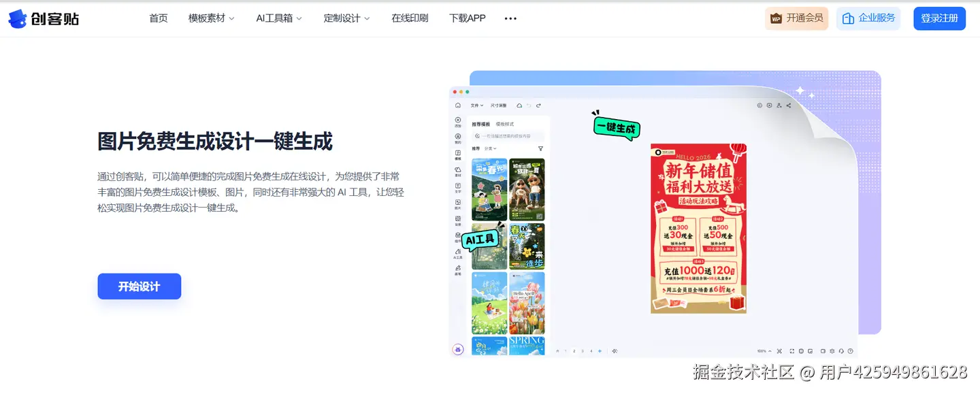Image resolution: width=980 pixels, height=394 pixels.
Task: Click the add-collaborator person icon
Action: 779,105
